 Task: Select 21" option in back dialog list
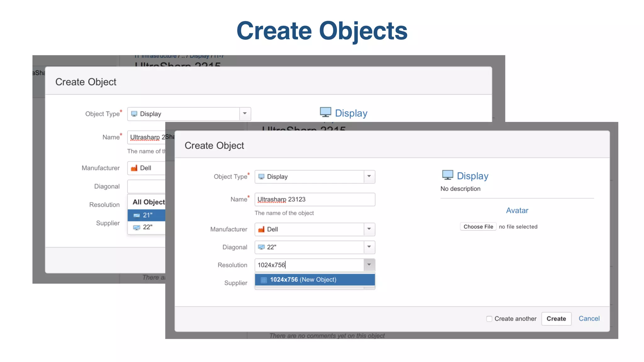point(147,215)
